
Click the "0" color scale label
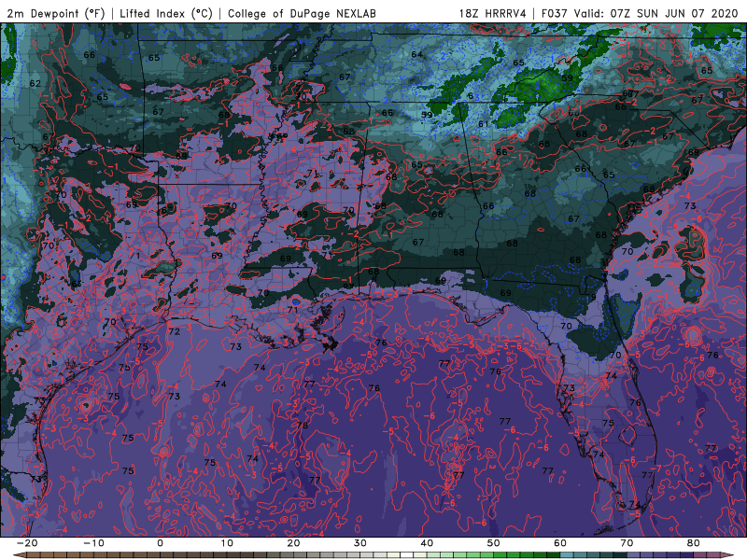[x=160, y=543]
